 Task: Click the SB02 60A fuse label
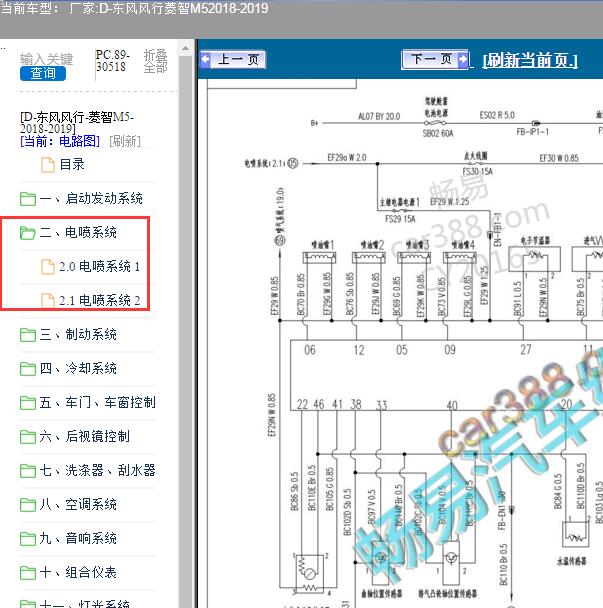(438, 133)
